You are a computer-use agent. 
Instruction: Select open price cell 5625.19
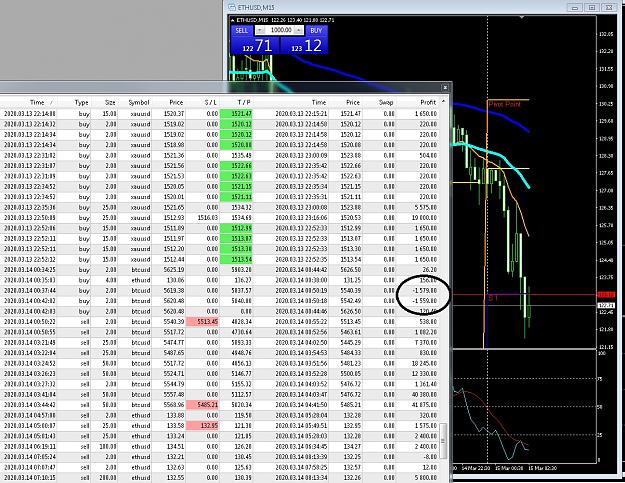[x=173, y=269]
